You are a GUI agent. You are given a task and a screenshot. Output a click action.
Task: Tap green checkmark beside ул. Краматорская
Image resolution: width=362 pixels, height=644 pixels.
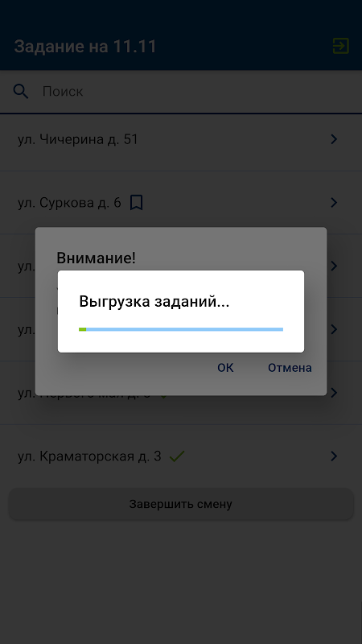(x=177, y=456)
